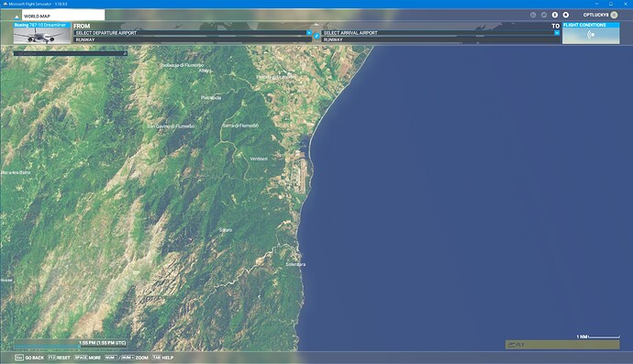Click HELP in bottom bar
The height and width of the screenshot is (364, 633).
tap(168, 358)
